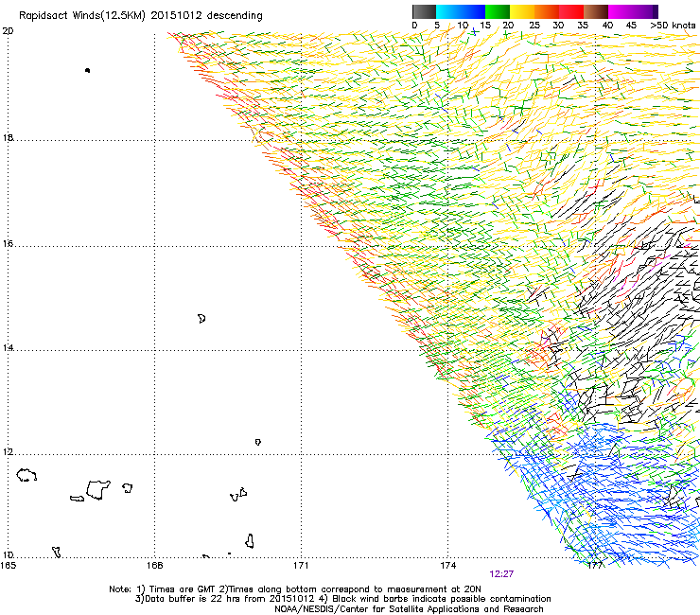Click the magenta-purple 40-50 knots legend segment

(x=633, y=11)
